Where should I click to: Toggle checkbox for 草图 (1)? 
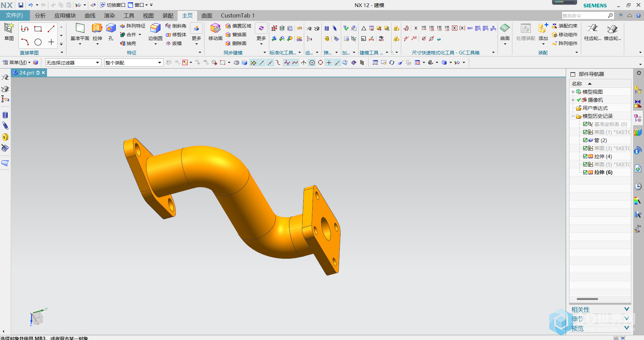[585, 132]
